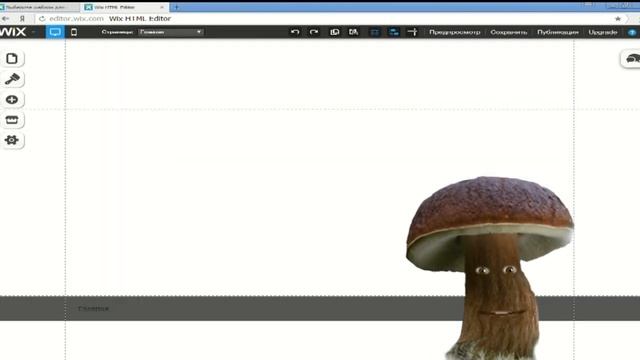Toggle rulers display icon

(412, 32)
